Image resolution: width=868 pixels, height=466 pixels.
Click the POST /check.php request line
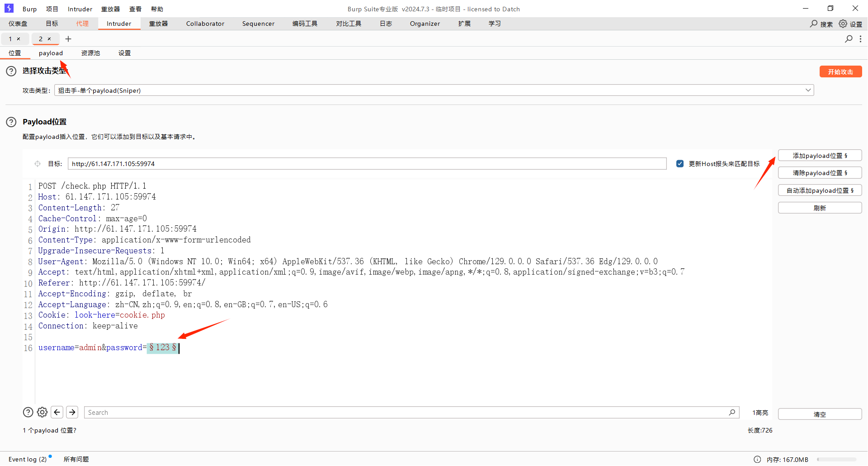tap(92, 186)
